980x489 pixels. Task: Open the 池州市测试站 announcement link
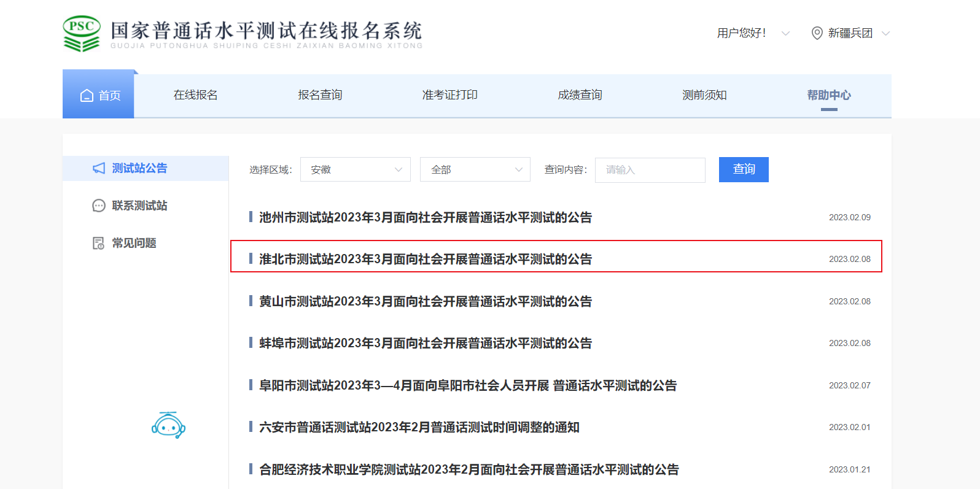click(426, 217)
